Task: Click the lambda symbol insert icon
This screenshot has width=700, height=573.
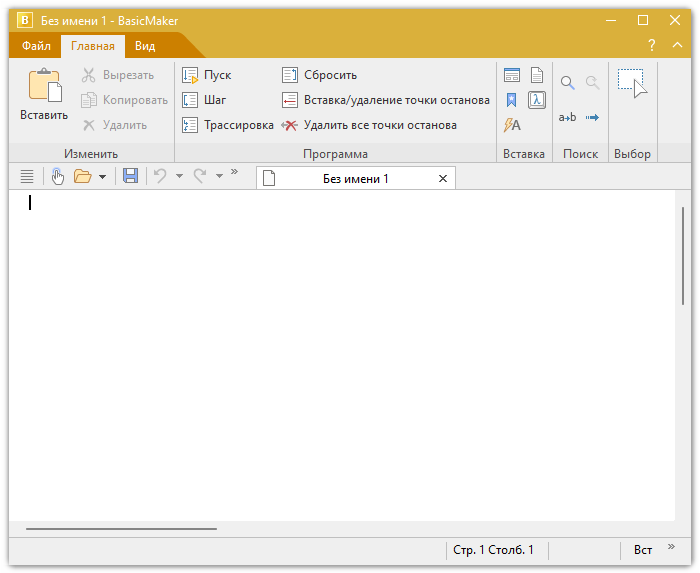Action: point(537,100)
